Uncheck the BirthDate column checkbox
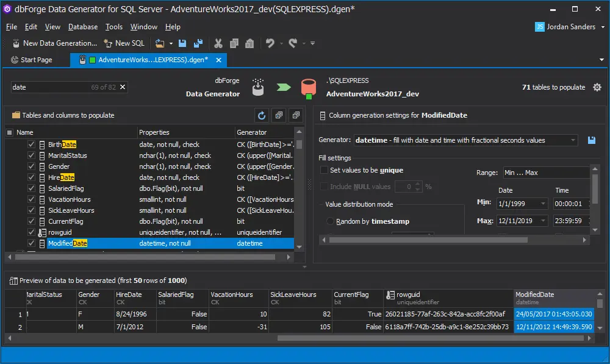This screenshot has height=364, width=610. tap(31, 145)
